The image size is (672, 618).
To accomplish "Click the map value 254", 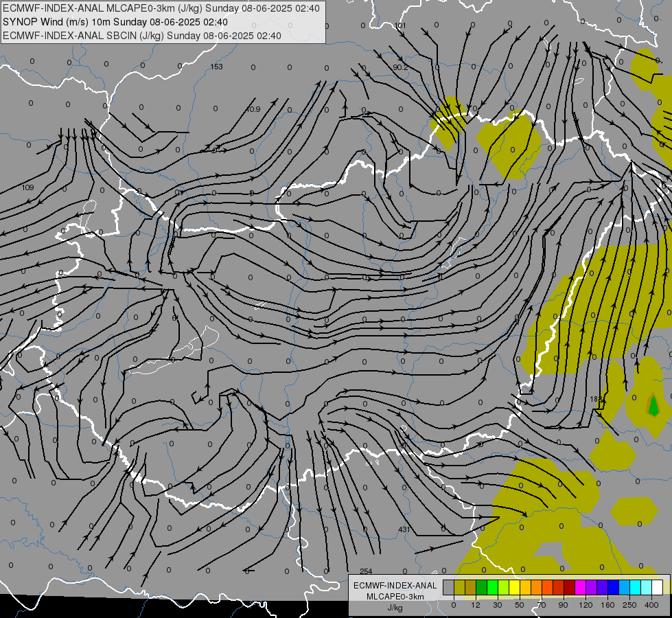I will click(366, 571).
